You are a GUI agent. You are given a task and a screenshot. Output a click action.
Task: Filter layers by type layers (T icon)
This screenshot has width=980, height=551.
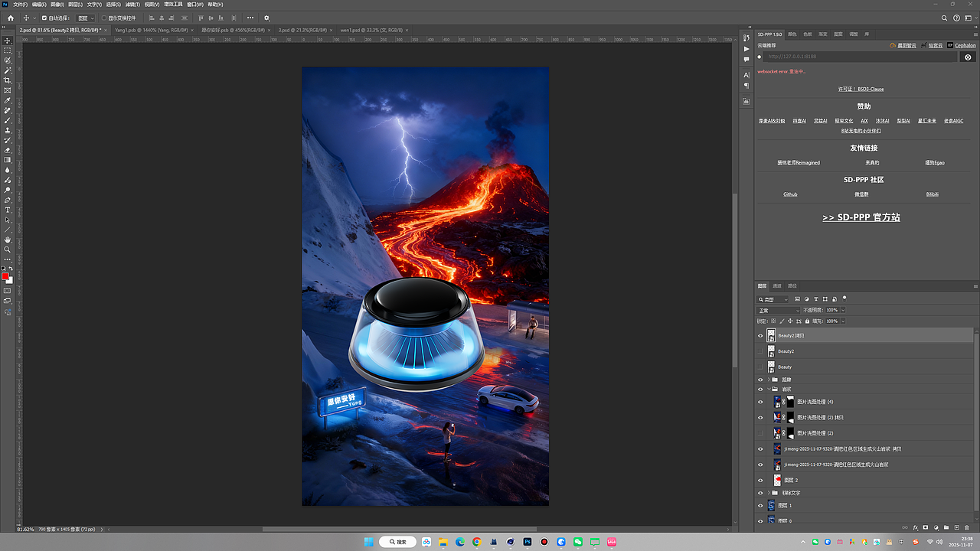click(816, 298)
